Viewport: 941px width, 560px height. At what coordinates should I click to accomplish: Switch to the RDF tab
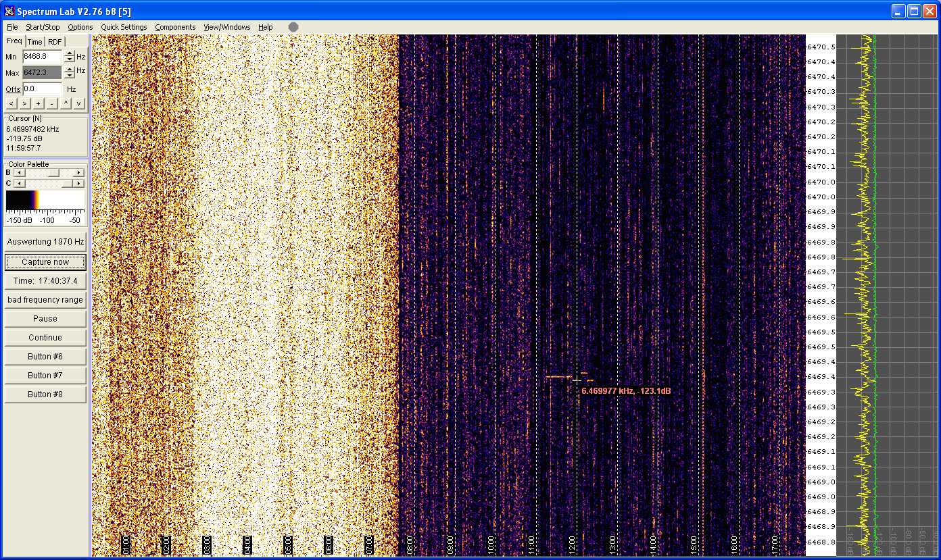[55, 42]
